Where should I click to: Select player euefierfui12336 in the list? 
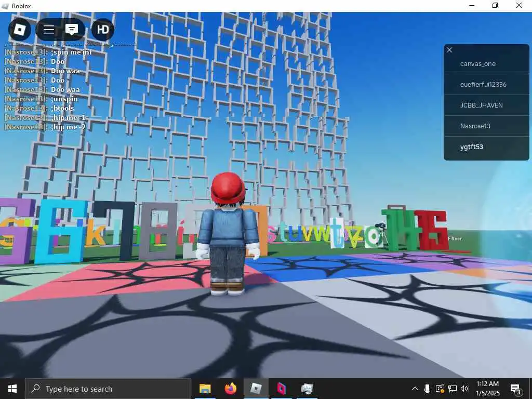(486, 85)
